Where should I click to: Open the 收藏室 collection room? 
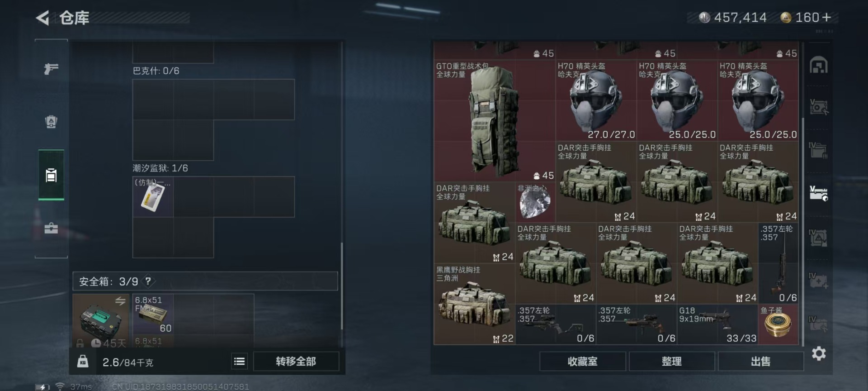click(583, 362)
